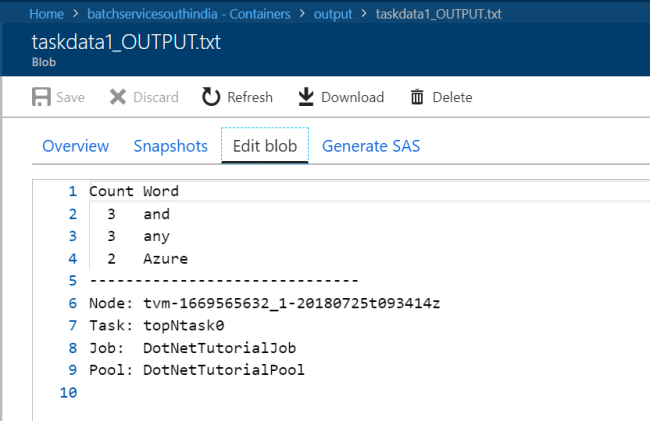Click the Count Word header line
The image size is (650, 421).
coord(134,190)
